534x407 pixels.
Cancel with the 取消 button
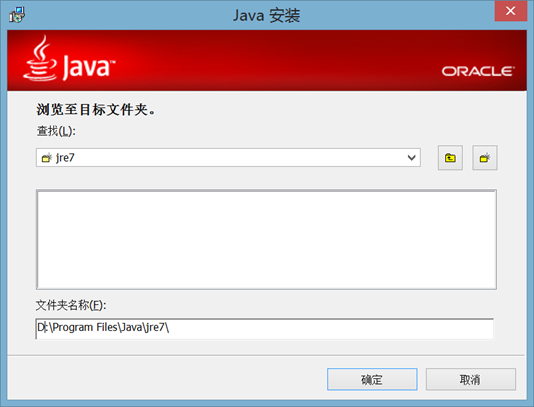(471, 379)
